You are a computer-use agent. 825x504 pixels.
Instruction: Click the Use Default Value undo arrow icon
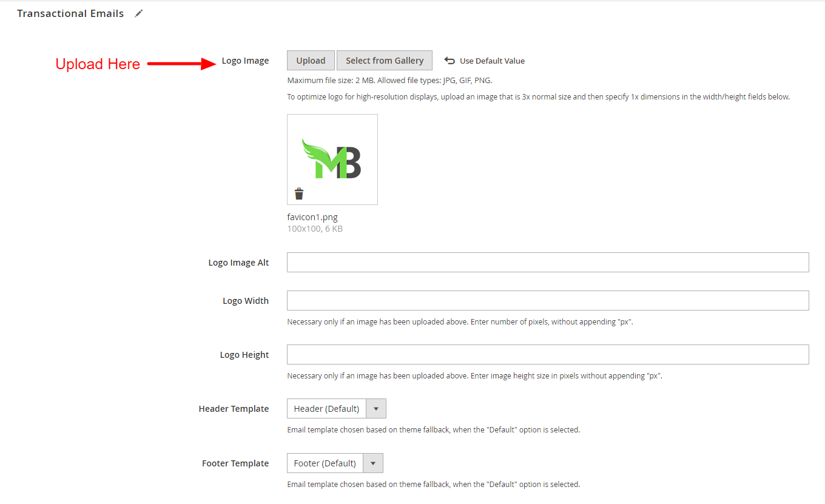pos(450,61)
